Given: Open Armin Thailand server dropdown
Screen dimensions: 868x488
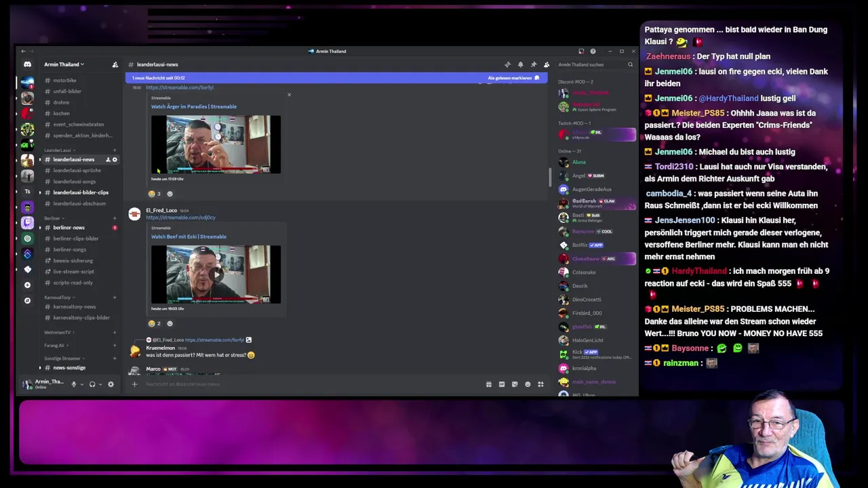Looking at the screenshot, I should click(x=64, y=64).
